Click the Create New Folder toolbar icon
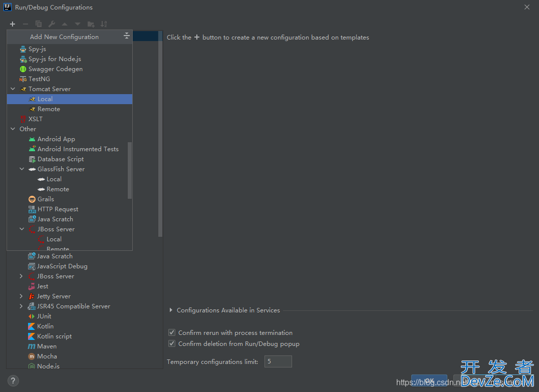The width and height of the screenshot is (539, 392). 91,24
